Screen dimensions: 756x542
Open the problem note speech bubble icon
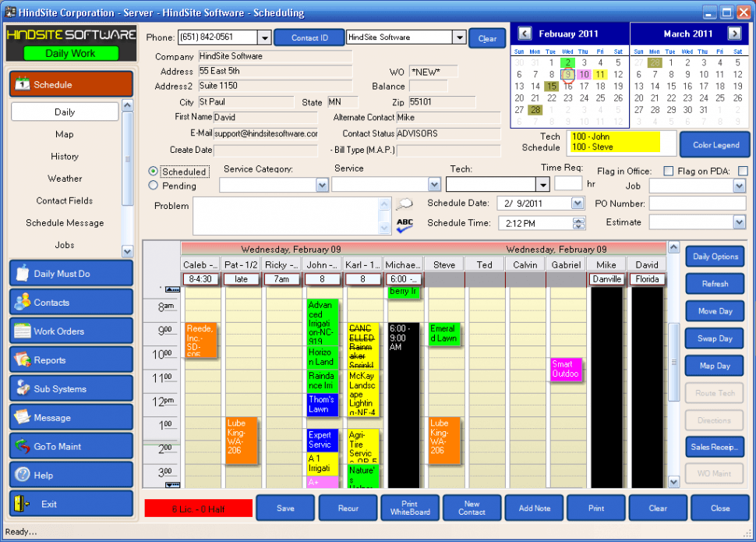click(x=404, y=204)
